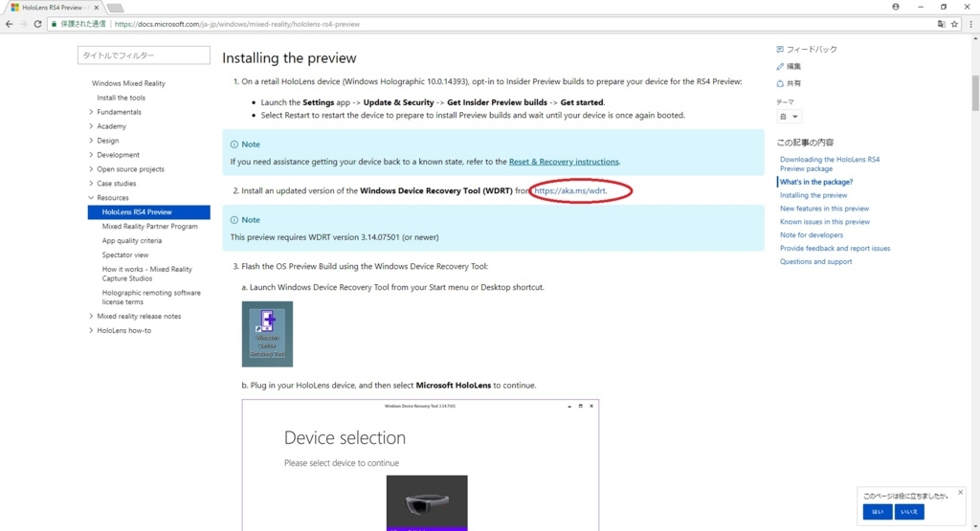Click the フィードバック feedback icon
Viewport: 980px width, 531px height.
tap(780, 49)
